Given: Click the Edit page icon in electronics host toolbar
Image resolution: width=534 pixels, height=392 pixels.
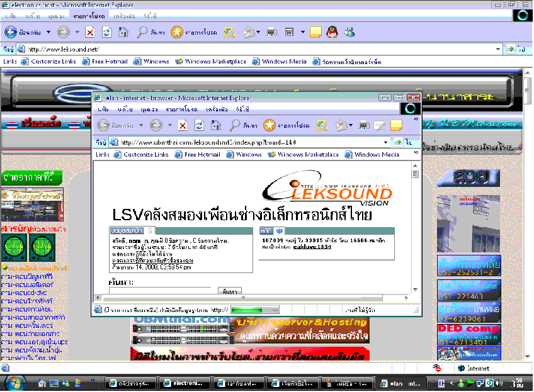Looking at the screenshot, I should [x=289, y=32].
